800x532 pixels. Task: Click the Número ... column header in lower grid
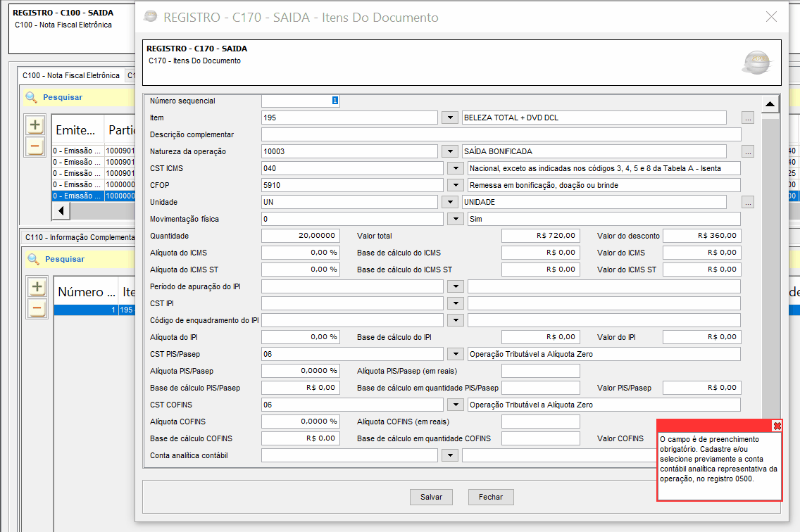point(86,292)
